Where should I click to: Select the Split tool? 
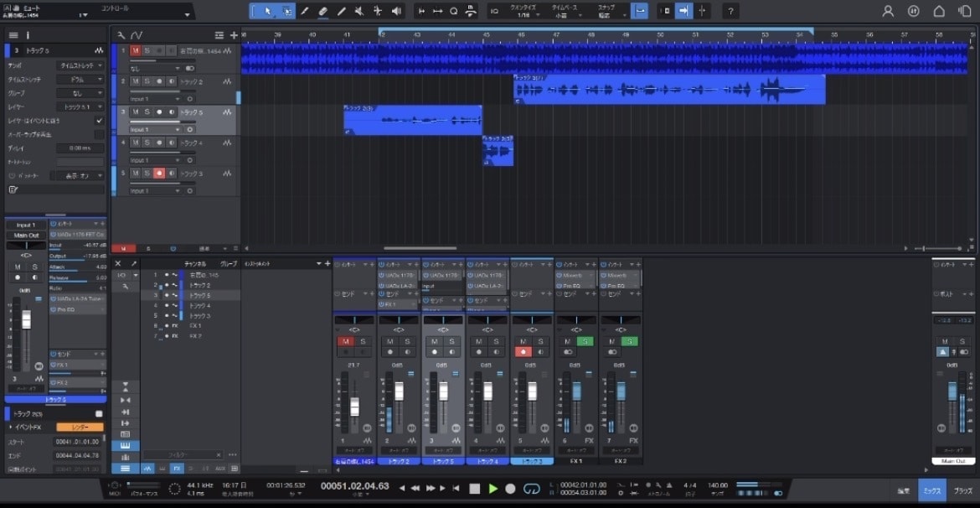[x=305, y=11]
